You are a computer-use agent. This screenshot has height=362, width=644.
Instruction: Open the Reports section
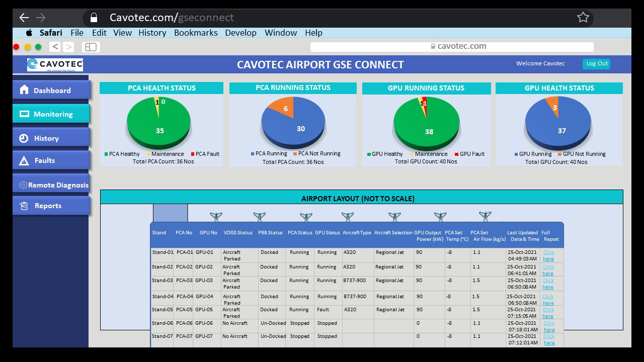point(51,206)
